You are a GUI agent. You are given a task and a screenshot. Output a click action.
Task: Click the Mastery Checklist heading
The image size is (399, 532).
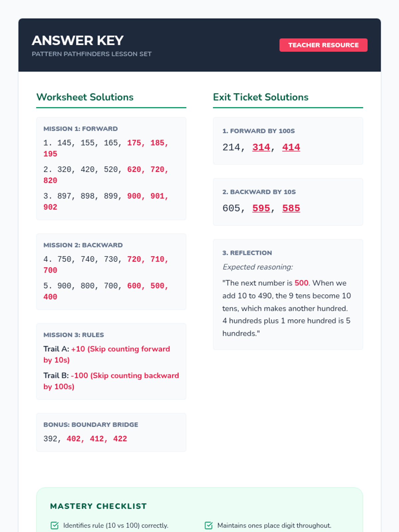click(98, 506)
